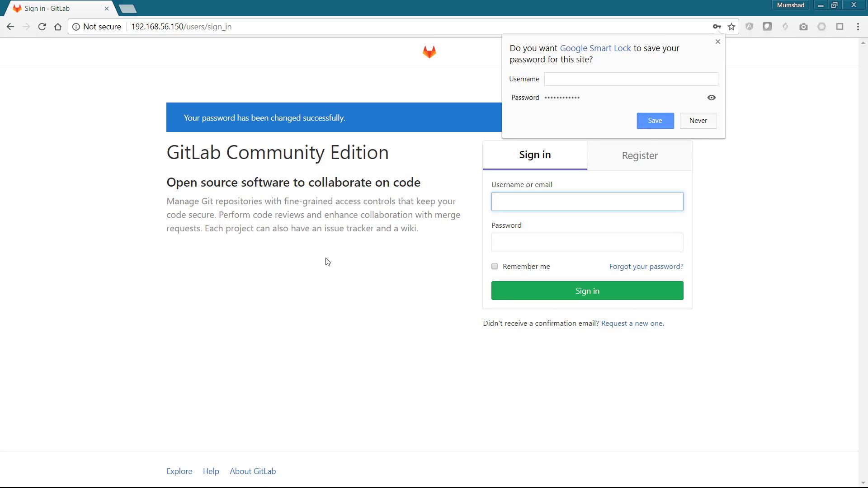The width and height of the screenshot is (868, 488).
Task: Click the Username or email field
Action: pyautogui.click(x=587, y=202)
